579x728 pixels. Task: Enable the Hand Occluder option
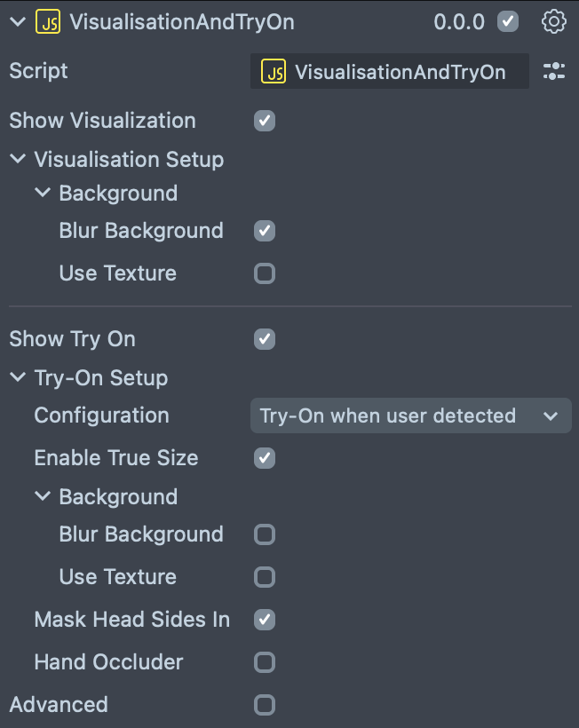265,662
